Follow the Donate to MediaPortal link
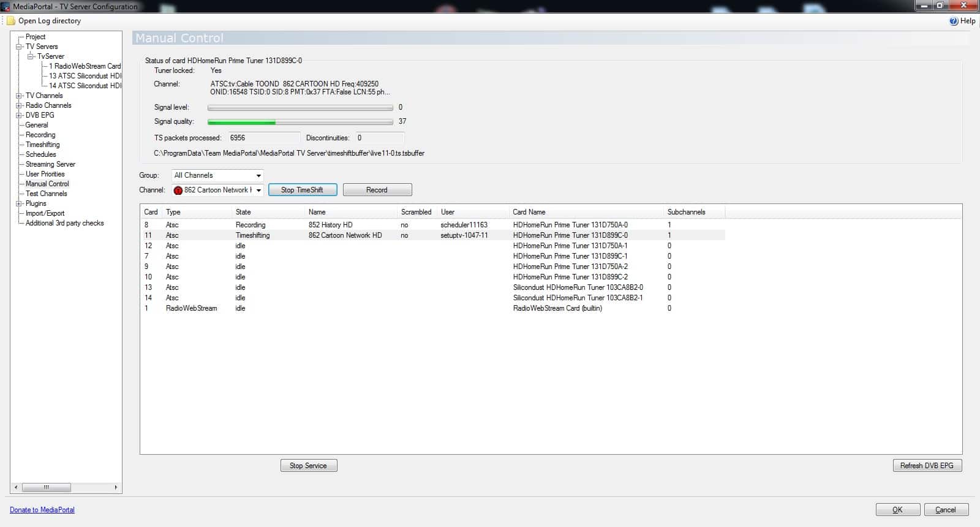 (42, 510)
